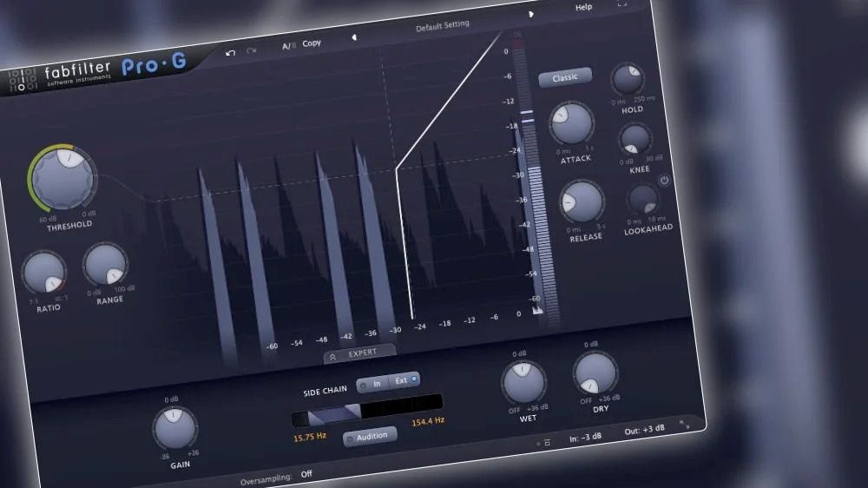Click the redo arrow icon
This screenshot has width=868, height=488.
pos(252,51)
